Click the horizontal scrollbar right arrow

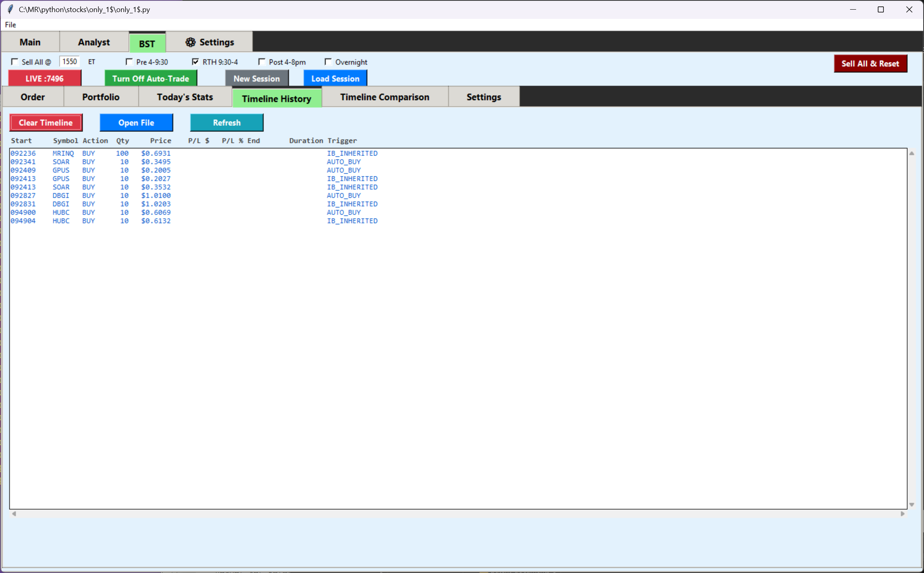(903, 514)
